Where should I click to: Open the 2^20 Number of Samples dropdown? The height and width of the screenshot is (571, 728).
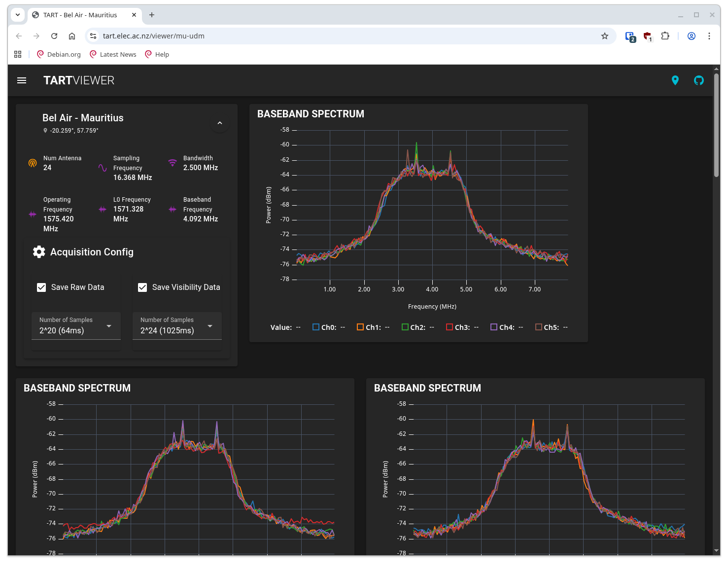tap(109, 326)
